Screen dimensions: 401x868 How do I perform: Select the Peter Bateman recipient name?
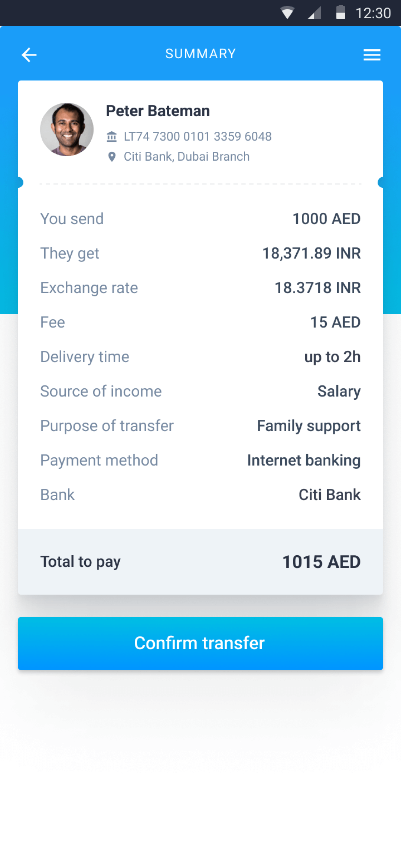point(158,111)
